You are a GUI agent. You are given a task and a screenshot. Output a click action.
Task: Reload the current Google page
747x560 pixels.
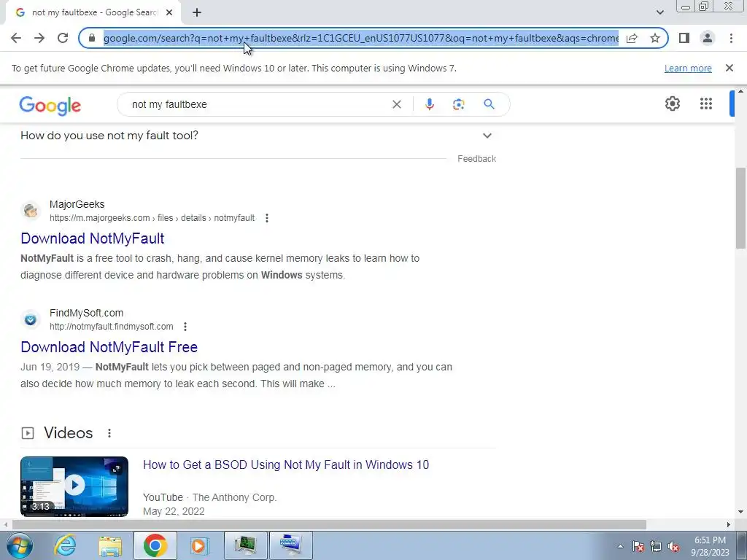pyautogui.click(x=63, y=38)
